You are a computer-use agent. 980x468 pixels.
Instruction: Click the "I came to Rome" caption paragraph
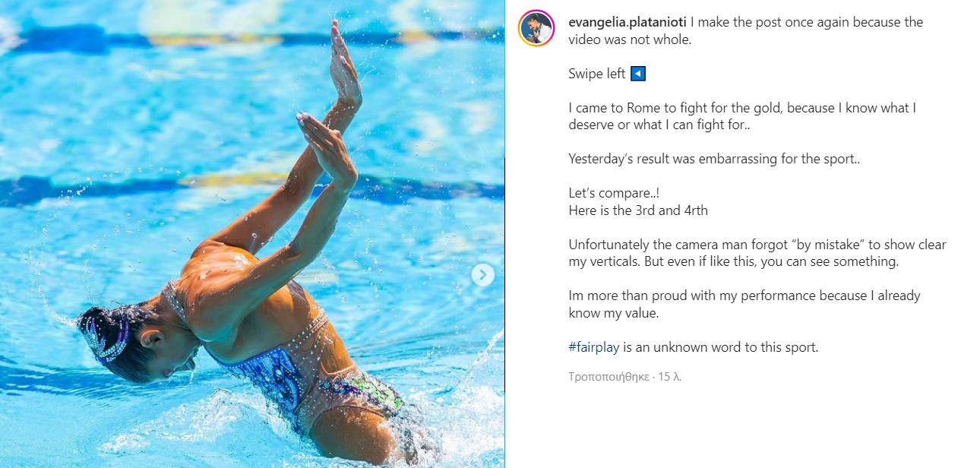741,116
